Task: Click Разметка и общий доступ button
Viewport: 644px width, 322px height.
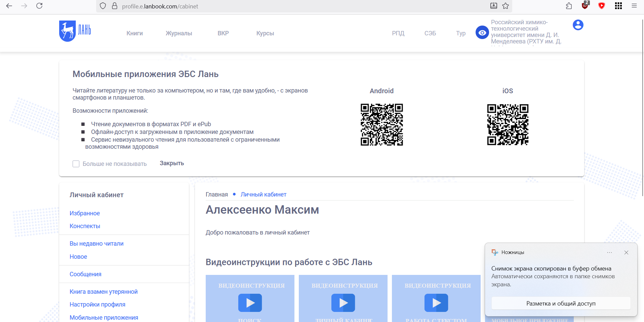Action: click(x=561, y=303)
